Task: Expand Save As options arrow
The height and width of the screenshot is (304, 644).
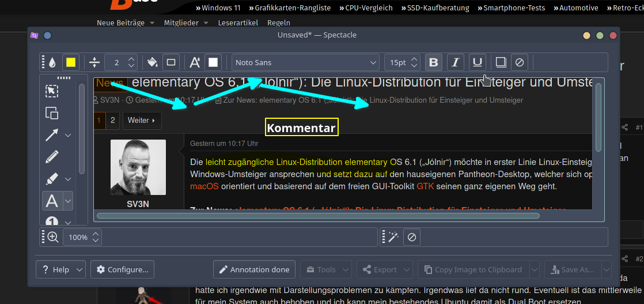Action: coord(607,270)
